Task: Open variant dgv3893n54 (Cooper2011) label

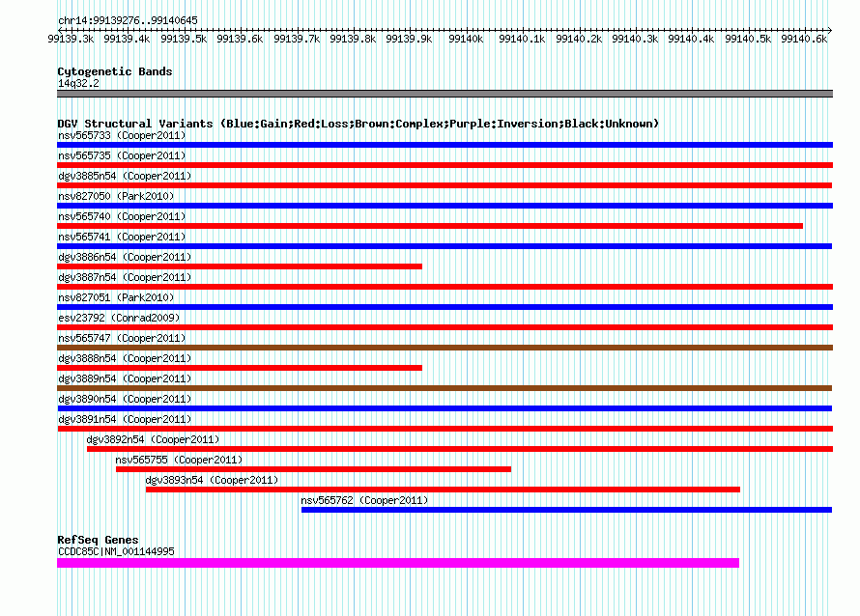Action: click(212, 480)
